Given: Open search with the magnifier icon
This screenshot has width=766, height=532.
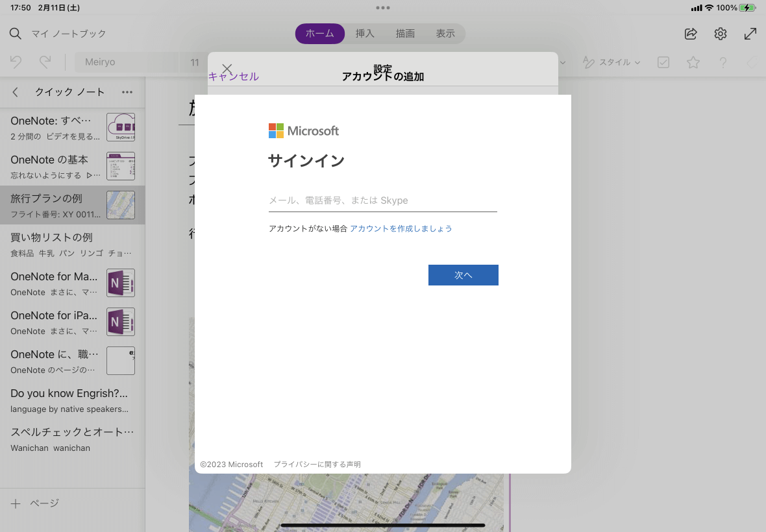Looking at the screenshot, I should 15,34.
